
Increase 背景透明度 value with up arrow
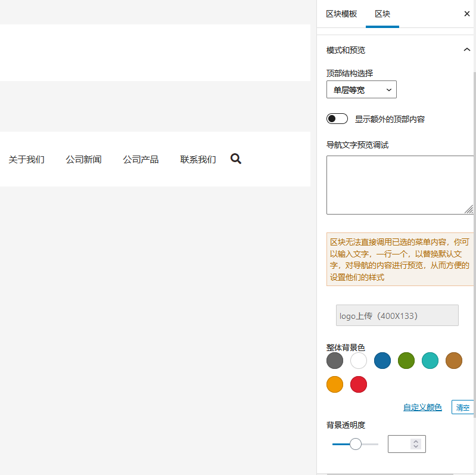tap(416, 442)
